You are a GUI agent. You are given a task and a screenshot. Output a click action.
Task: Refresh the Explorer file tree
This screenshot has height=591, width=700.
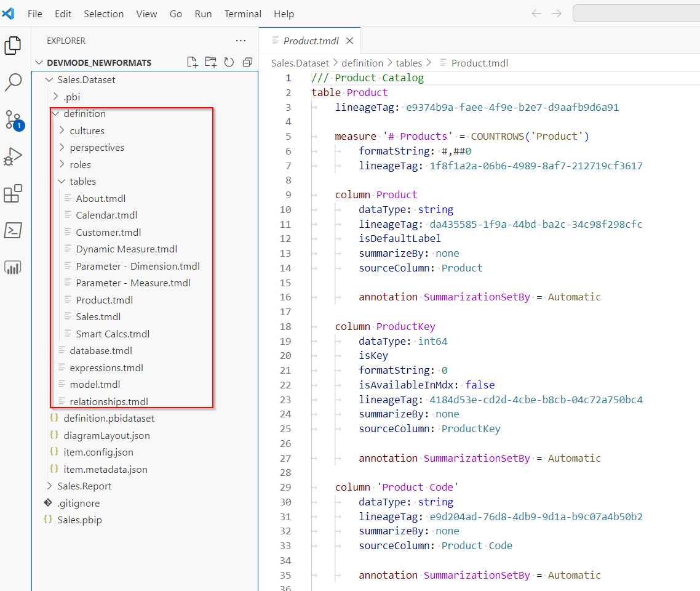tap(229, 62)
